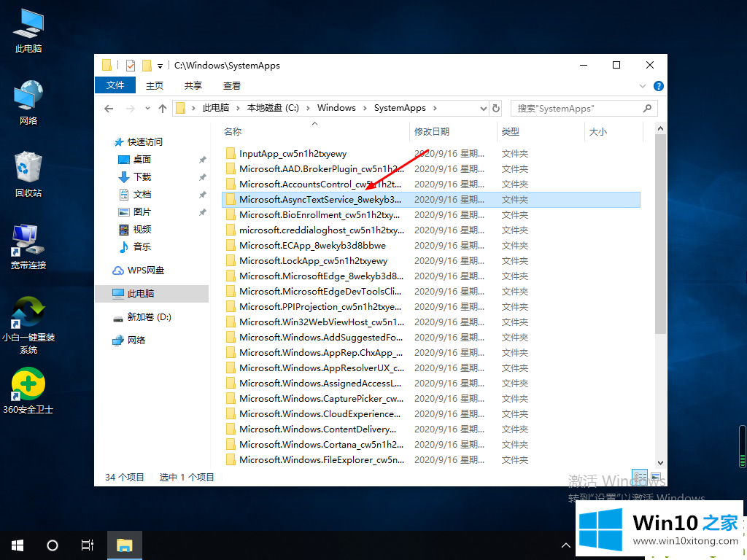
Task: Open the recent locations dropdown arrow
Action: pos(147,109)
